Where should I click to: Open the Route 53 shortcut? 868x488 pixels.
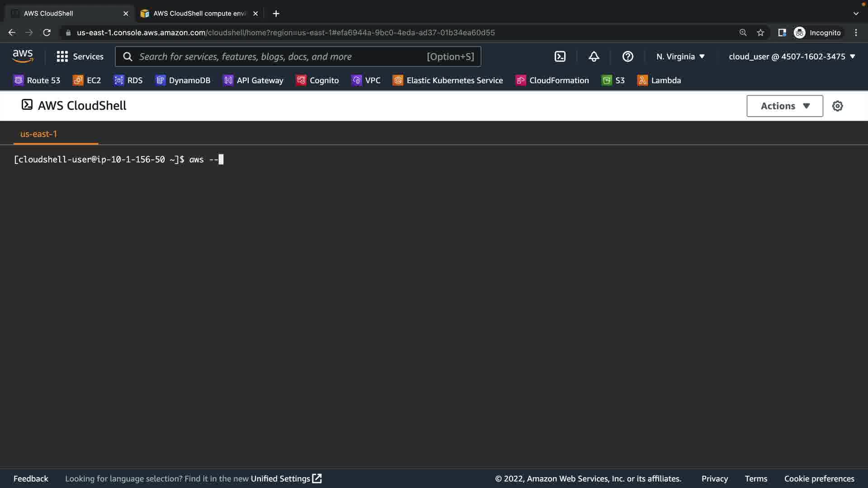coord(37,80)
